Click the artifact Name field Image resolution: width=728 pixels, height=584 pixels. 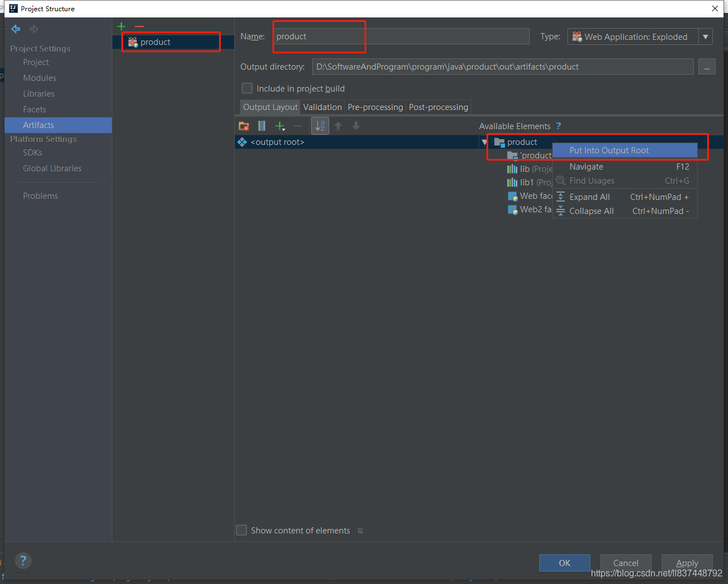coord(401,36)
